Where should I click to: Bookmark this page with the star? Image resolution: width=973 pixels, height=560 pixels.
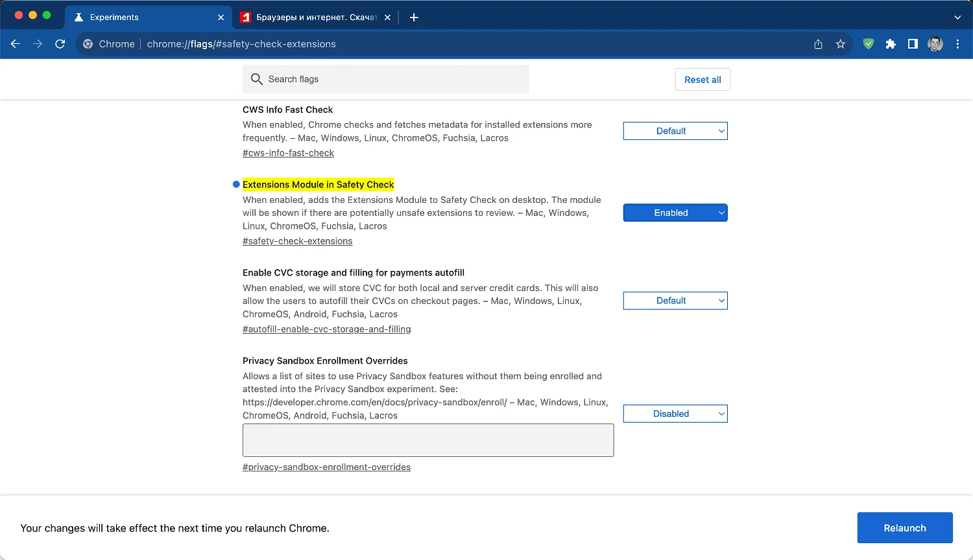click(841, 44)
